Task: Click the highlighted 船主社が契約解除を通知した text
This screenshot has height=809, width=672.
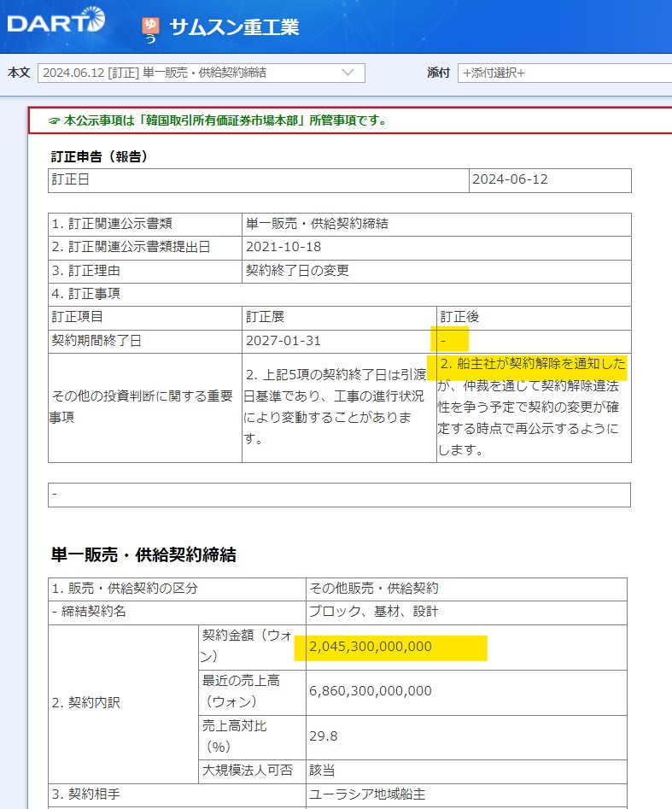Action: tap(533, 364)
